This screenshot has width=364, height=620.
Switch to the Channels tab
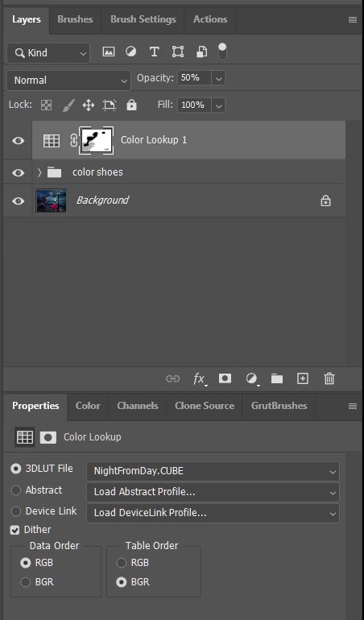pyautogui.click(x=137, y=406)
